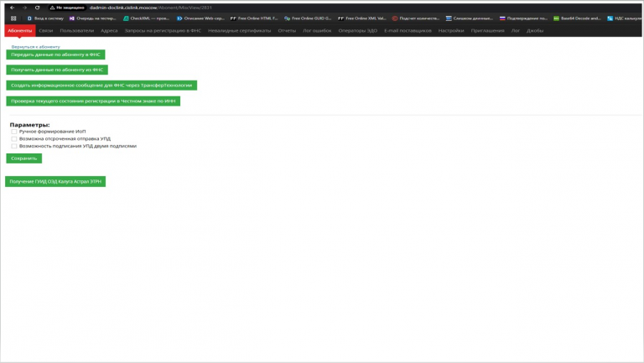644x363 pixels.
Task: Open the 'Не защищено' security warning badge
Action: click(67, 8)
